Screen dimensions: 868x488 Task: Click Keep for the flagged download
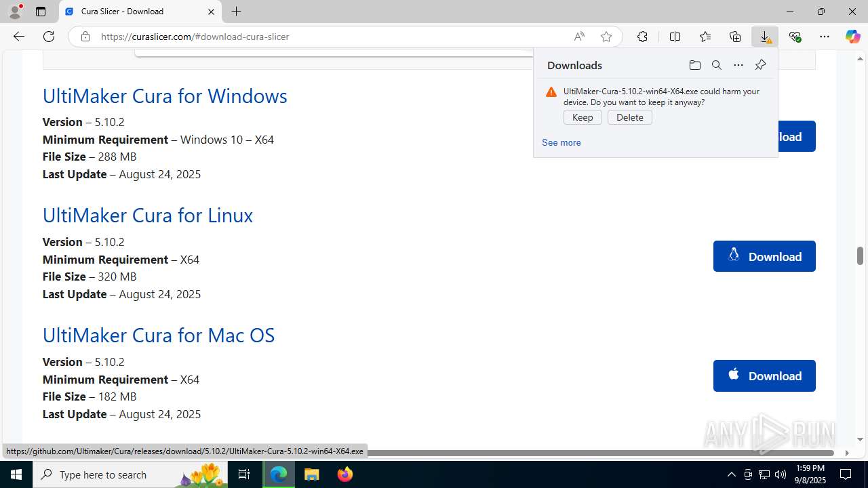(x=583, y=117)
